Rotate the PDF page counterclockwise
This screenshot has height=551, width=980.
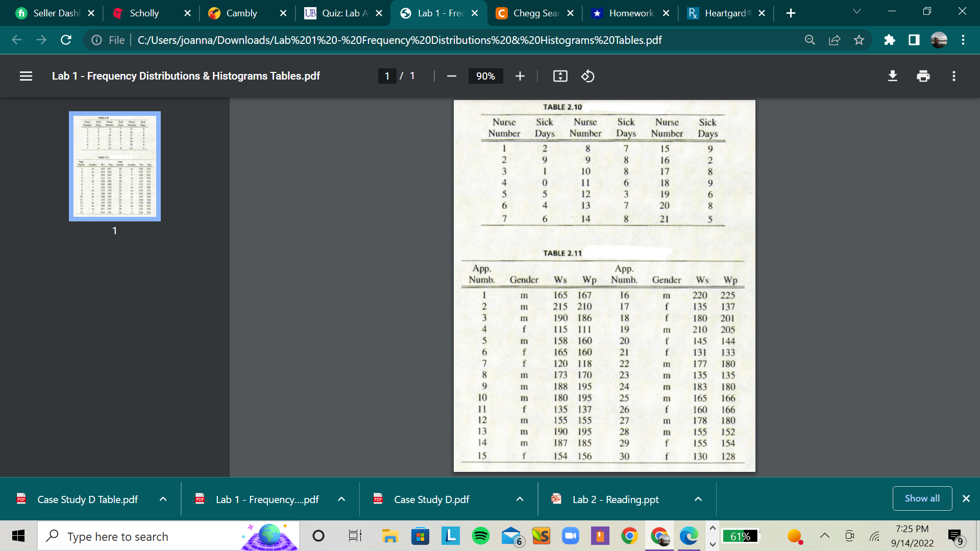click(587, 76)
